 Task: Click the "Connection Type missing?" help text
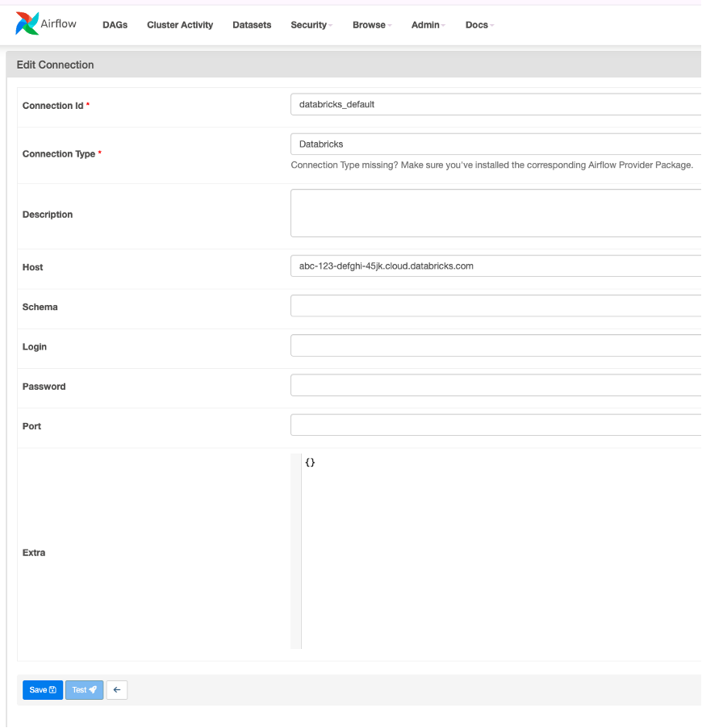tap(491, 165)
